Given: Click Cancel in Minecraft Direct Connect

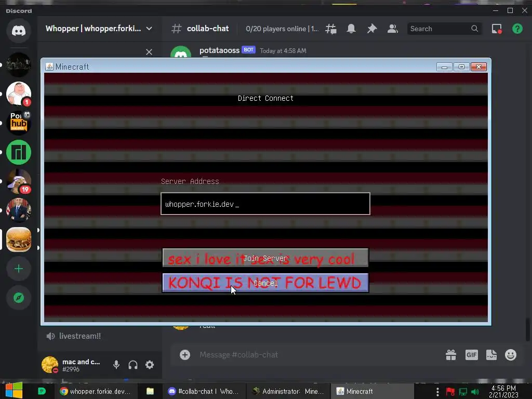Looking at the screenshot, I should [x=265, y=283].
